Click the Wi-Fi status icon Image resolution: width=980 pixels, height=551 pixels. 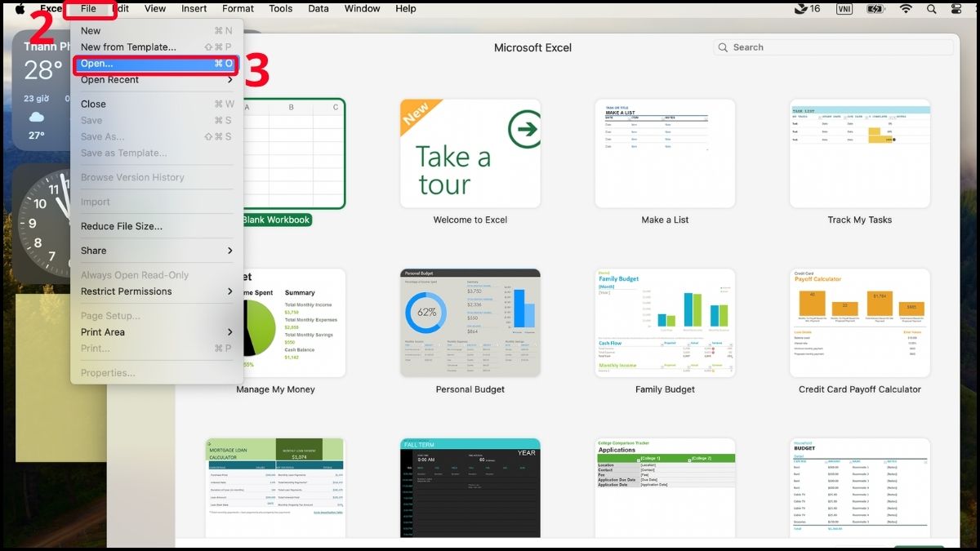(905, 9)
